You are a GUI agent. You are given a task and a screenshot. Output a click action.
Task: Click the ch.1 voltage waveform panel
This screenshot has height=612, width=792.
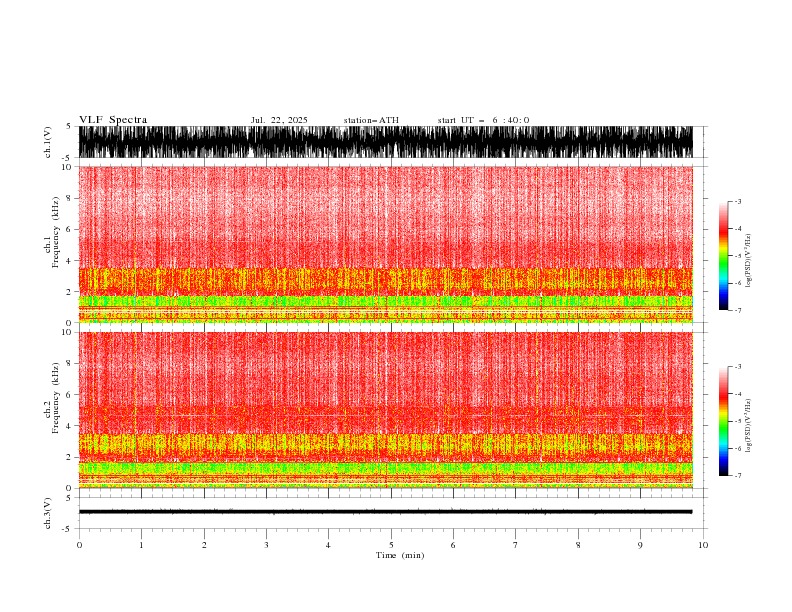point(385,142)
